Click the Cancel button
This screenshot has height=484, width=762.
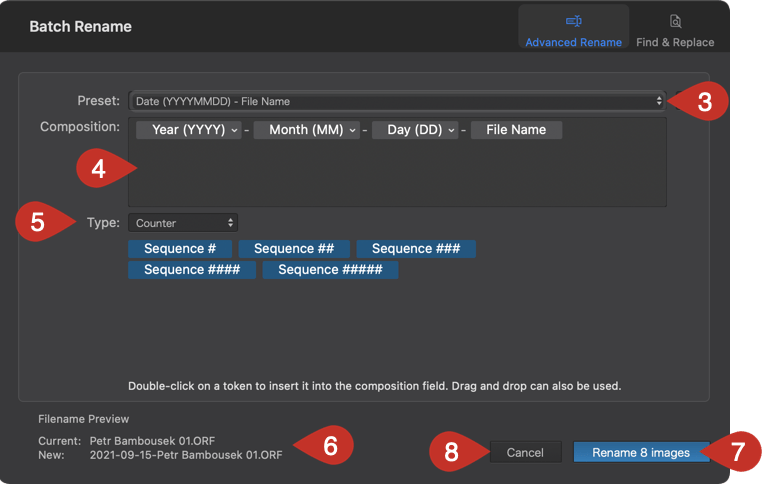pos(525,452)
